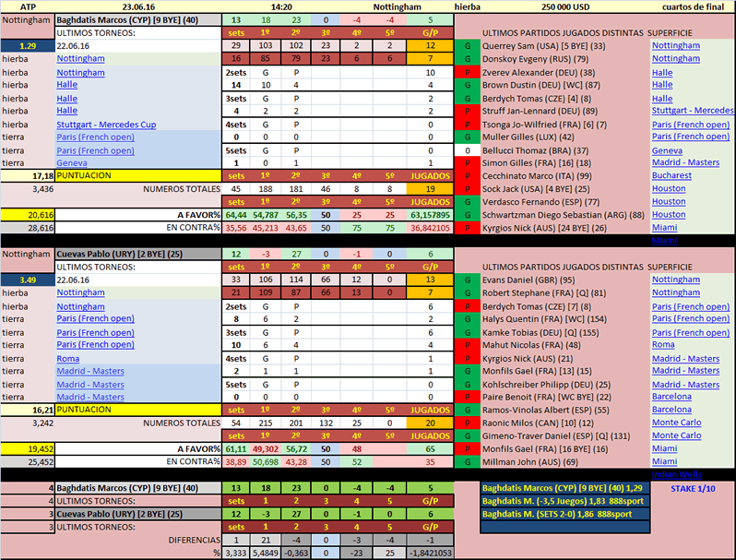The height and width of the screenshot is (560, 736).
Task: Open Monte Carlo link beside Raonic Milos
Action: pos(676,423)
